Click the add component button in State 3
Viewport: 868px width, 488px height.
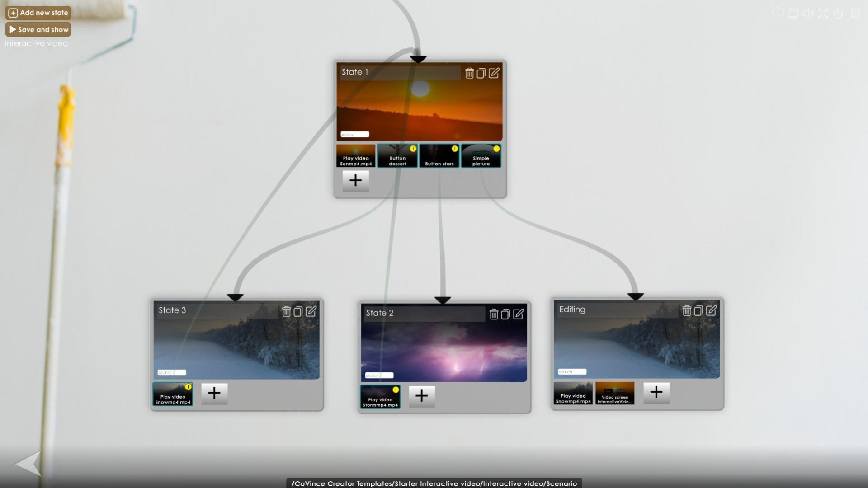tap(213, 392)
